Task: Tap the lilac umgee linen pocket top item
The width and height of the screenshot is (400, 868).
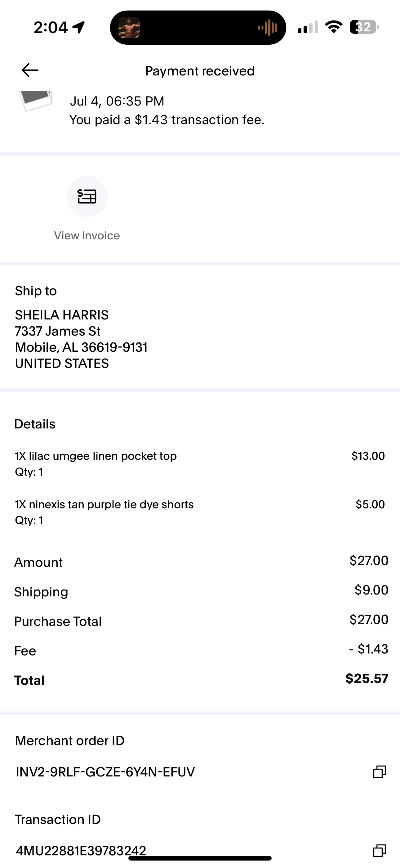Action: point(200,464)
